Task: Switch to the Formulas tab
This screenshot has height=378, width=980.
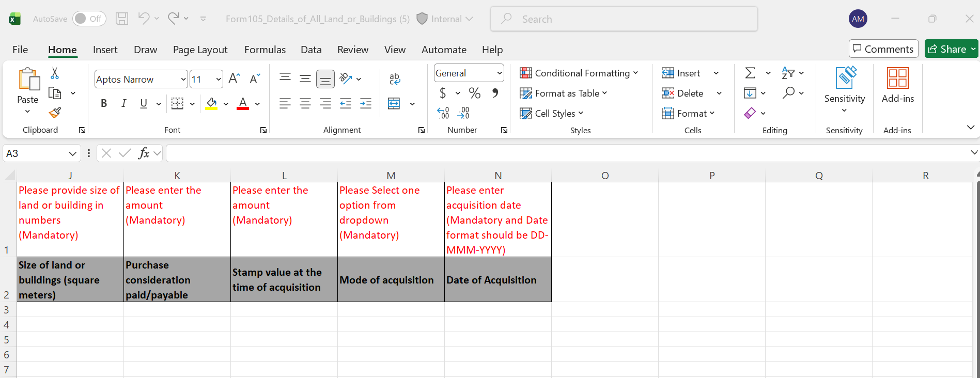Action: click(x=265, y=50)
